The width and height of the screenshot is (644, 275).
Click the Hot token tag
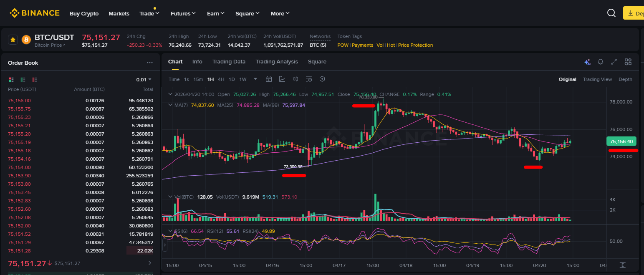coord(391,45)
